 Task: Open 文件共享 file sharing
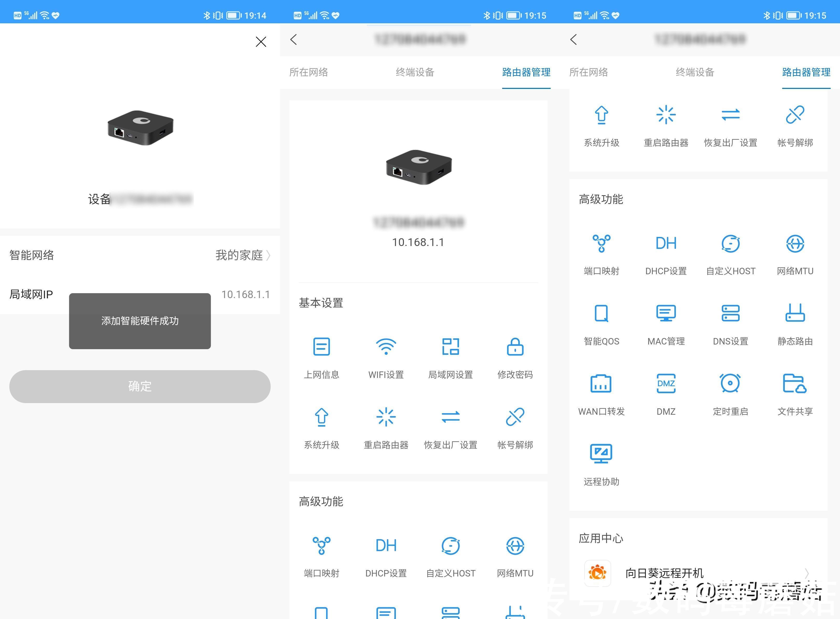tap(795, 395)
